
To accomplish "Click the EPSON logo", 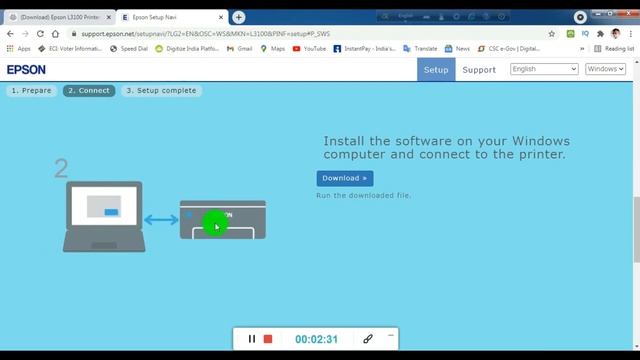I will [x=26, y=70].
